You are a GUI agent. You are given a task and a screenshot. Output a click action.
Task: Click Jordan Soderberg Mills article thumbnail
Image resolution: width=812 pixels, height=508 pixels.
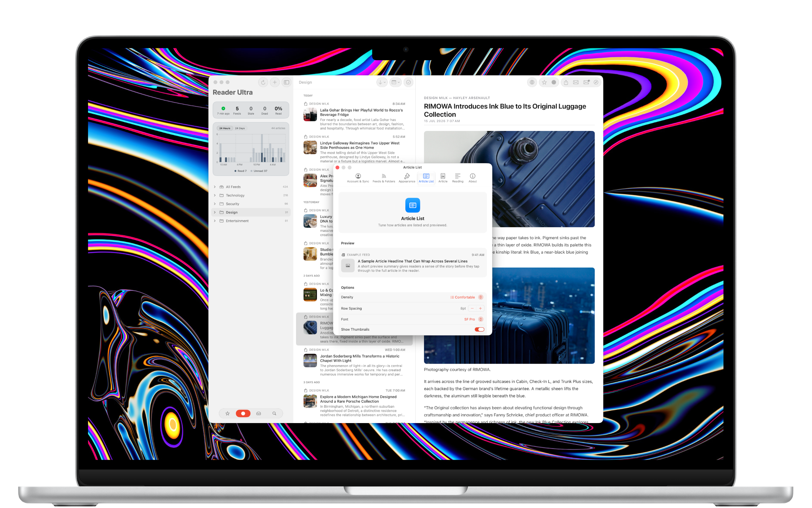coord(310,360)
